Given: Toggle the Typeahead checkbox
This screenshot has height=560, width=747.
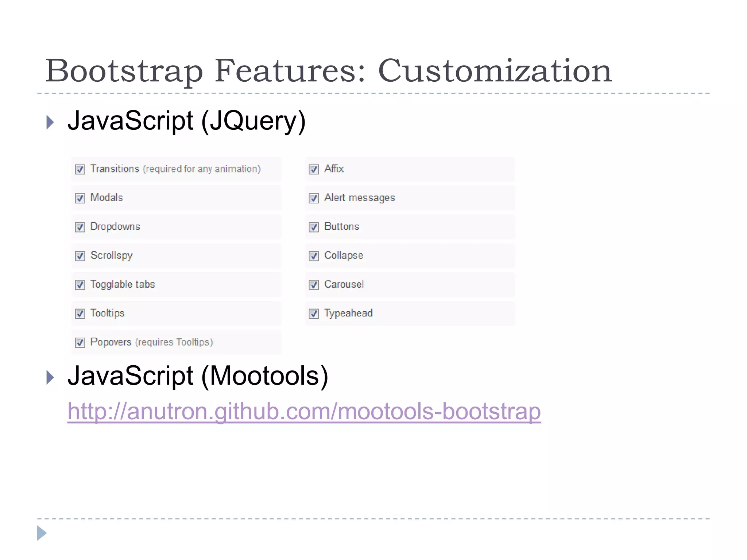Looking at the screenshot, I should click(x=314, y=313).
